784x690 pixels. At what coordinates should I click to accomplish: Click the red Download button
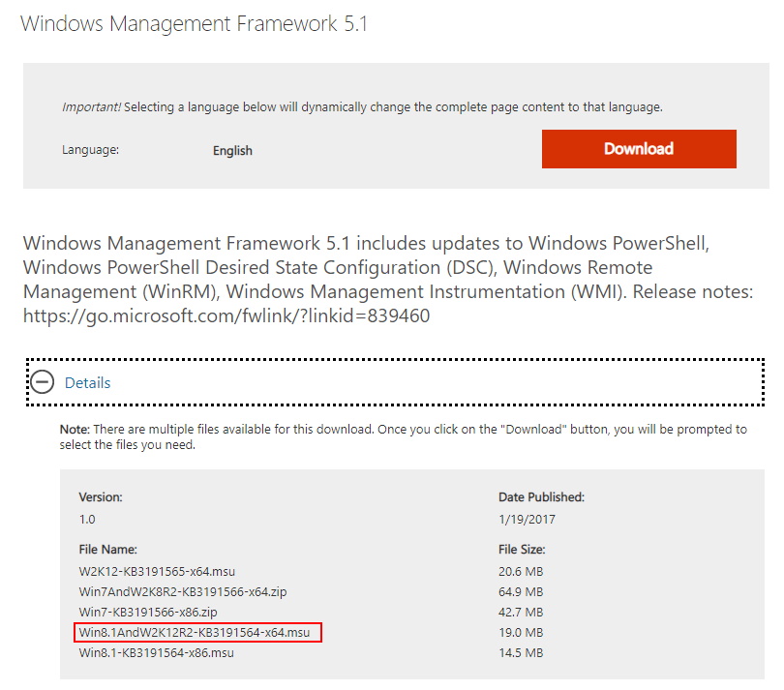click(639, 149)
